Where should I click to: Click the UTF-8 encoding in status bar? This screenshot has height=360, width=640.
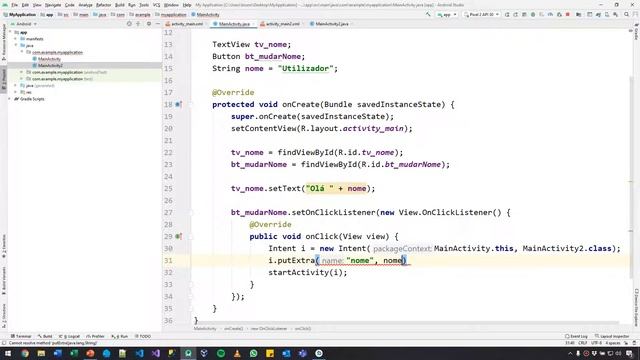[596, 343]
